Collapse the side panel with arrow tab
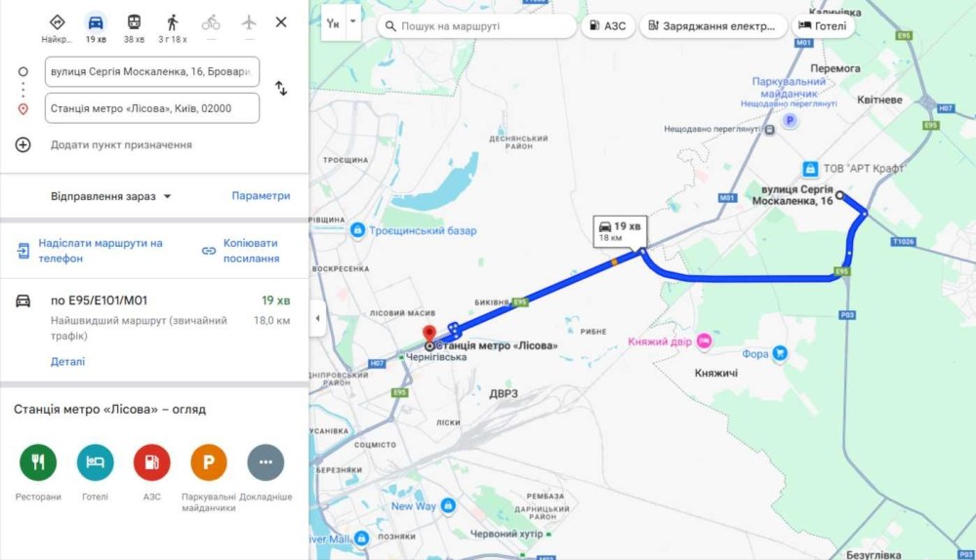Screen dimensions: 976x560 (x=317, y=318)
